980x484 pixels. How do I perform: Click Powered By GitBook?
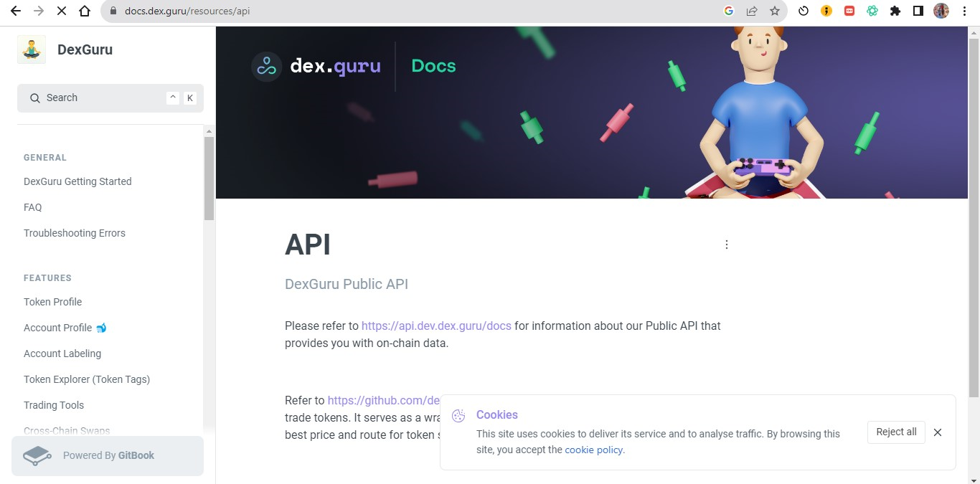pos(108,455)
